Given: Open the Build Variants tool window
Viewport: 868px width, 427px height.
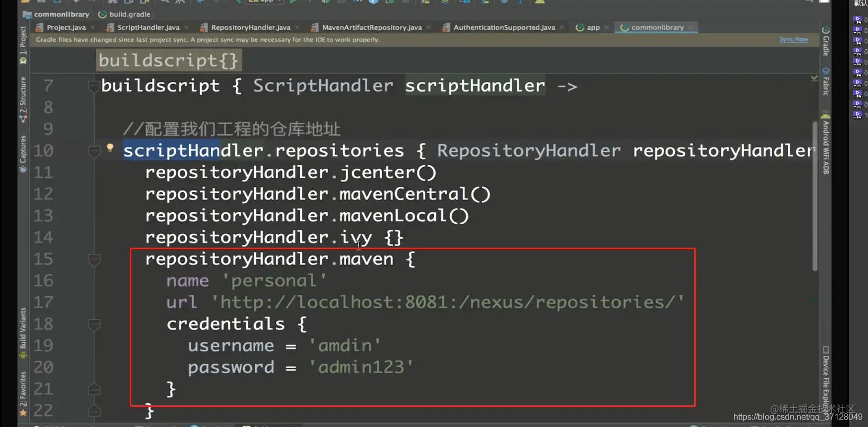Looking at the screenshot, I should pyautogui.click(x=23, y=332).
